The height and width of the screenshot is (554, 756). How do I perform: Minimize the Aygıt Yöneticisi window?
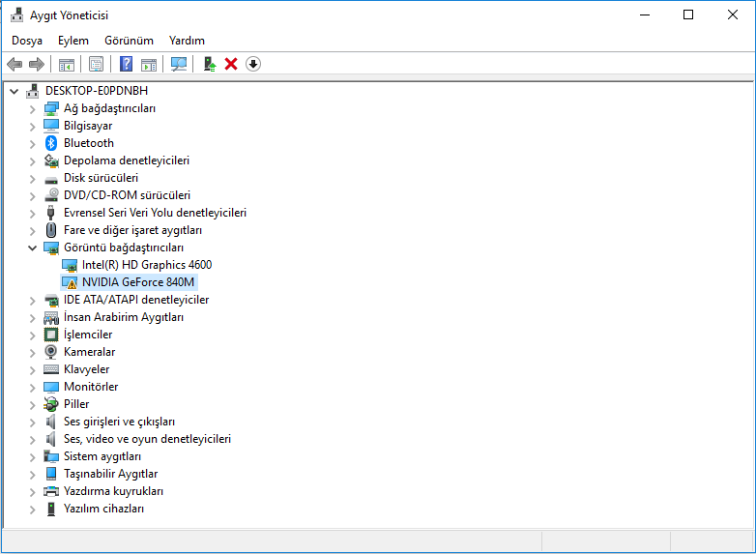(x=645, y=15)
